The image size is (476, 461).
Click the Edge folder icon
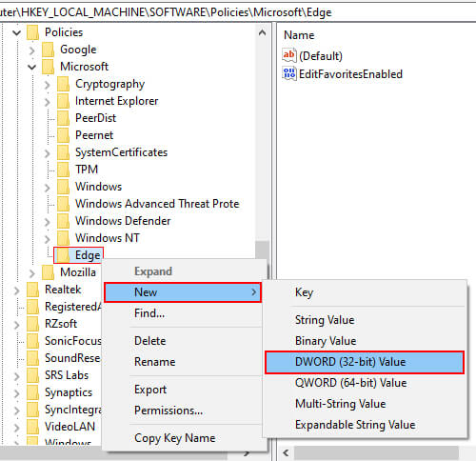click(x=64, y=255)
